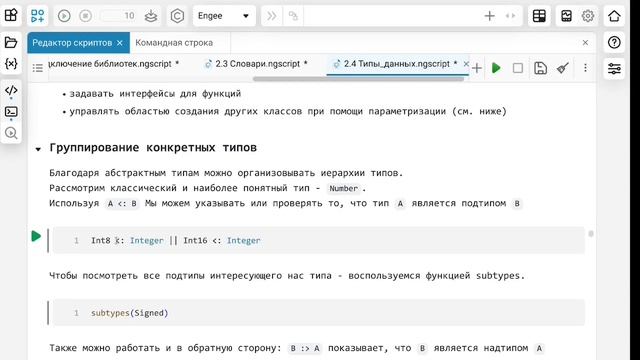Click the add blocks library icon
640x360 pixels.
click(x=38, y=16)
